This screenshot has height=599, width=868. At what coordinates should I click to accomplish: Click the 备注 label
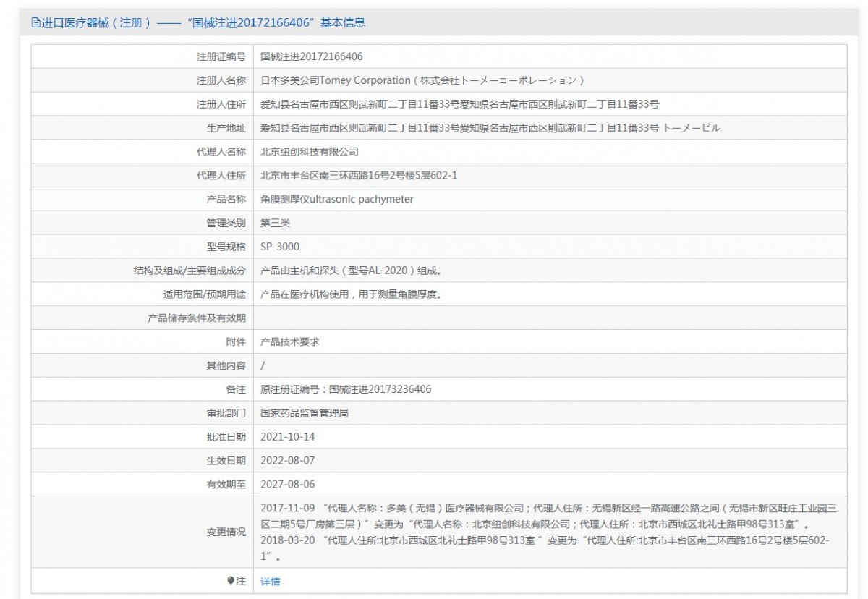(x=236, y=389)
